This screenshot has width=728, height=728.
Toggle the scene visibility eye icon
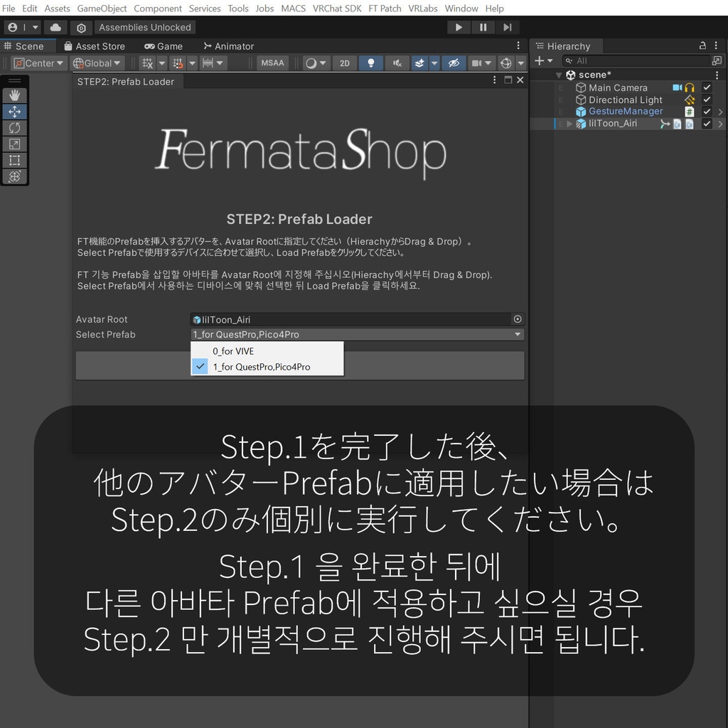point(454,63)
